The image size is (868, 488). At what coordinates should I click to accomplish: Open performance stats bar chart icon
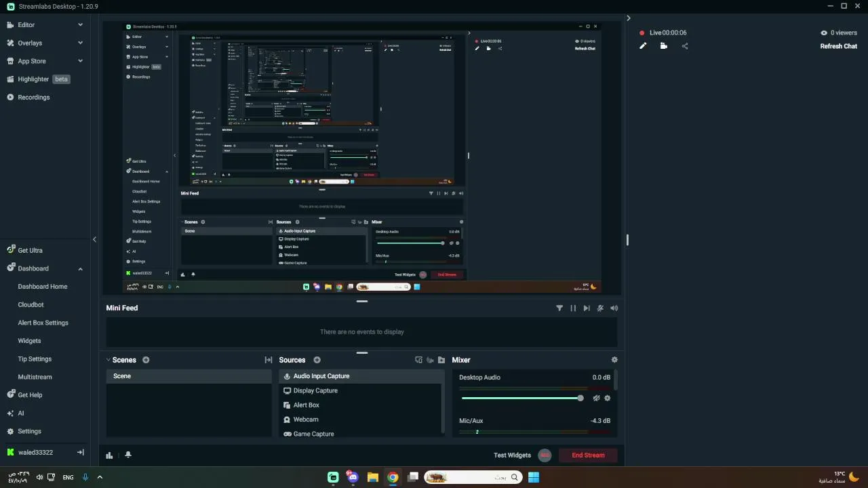point(109,455)
